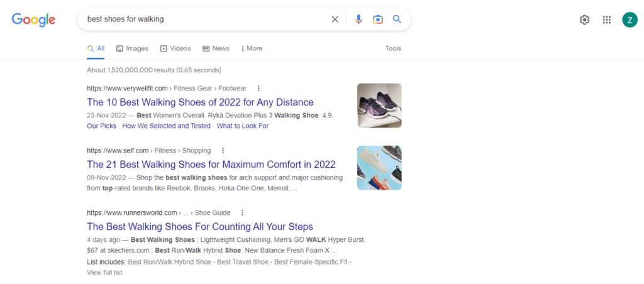Open three-dot menu for the runnersworld.com result
Viewport: 644px width, 284px height.
click(x=242, y=212)
